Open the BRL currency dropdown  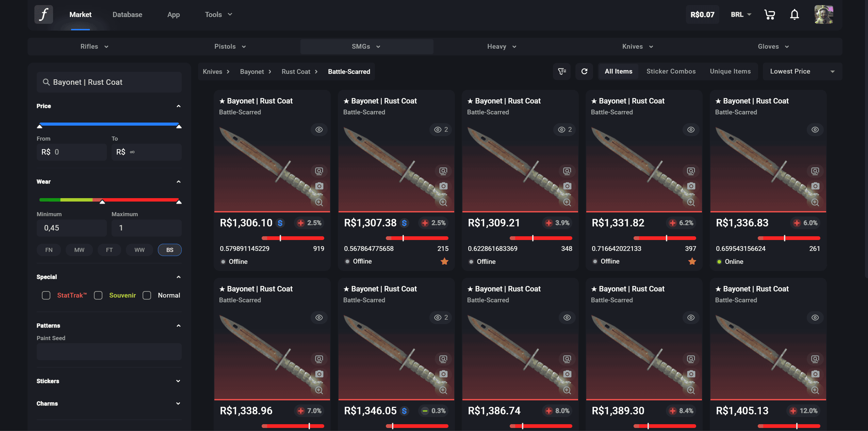click(741, 14)
